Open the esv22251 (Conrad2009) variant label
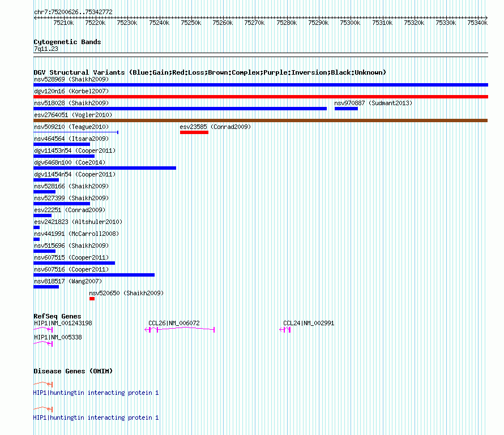Image resolution: width=504 pixels, height=435 pixels. coord(70,210)
